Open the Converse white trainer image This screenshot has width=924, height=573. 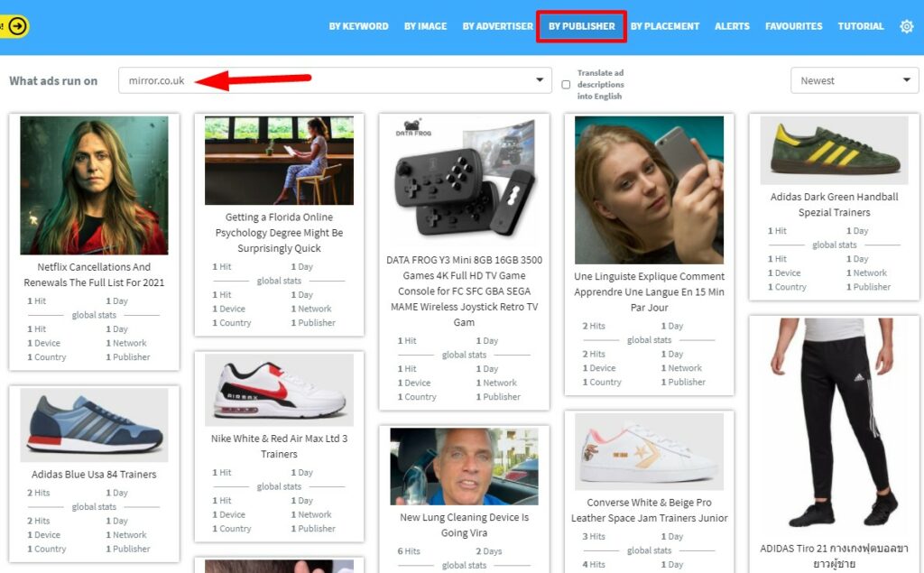[x=650, y=451]
